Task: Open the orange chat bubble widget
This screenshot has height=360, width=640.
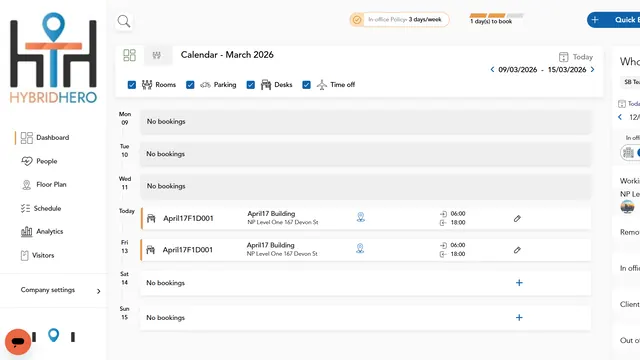Action: coord(18,342)
